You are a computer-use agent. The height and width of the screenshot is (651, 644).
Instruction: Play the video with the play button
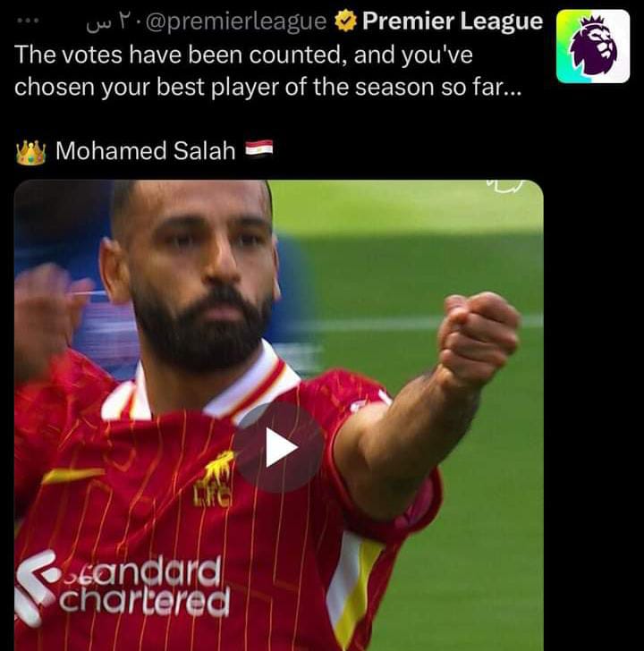pyautogui.click(x=279, y=447)
